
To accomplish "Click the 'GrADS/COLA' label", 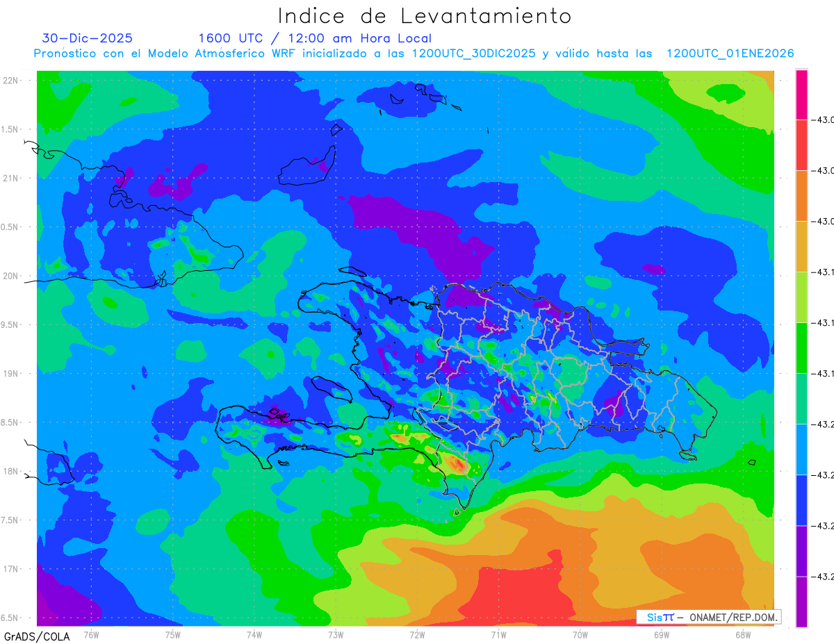I will [37, 636].
